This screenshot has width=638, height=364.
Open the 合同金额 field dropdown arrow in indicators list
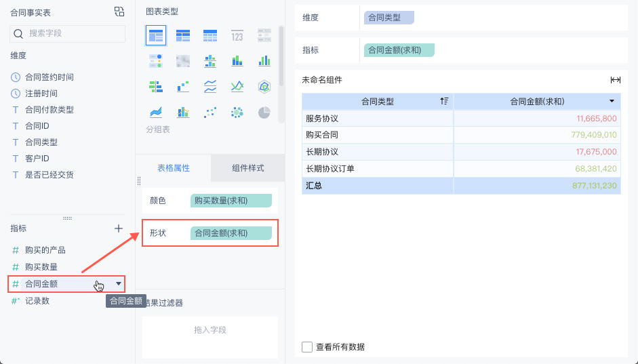(x=119, y=284)
